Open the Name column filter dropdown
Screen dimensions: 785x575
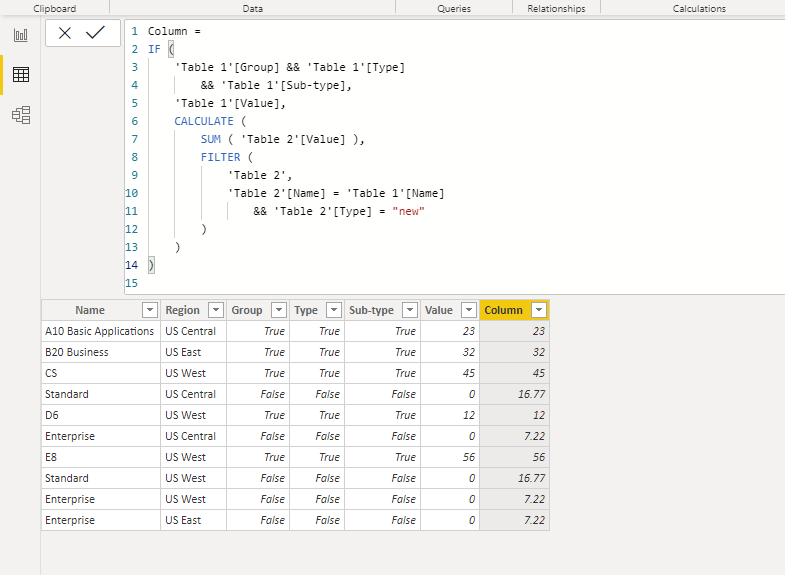pos(150,310)
